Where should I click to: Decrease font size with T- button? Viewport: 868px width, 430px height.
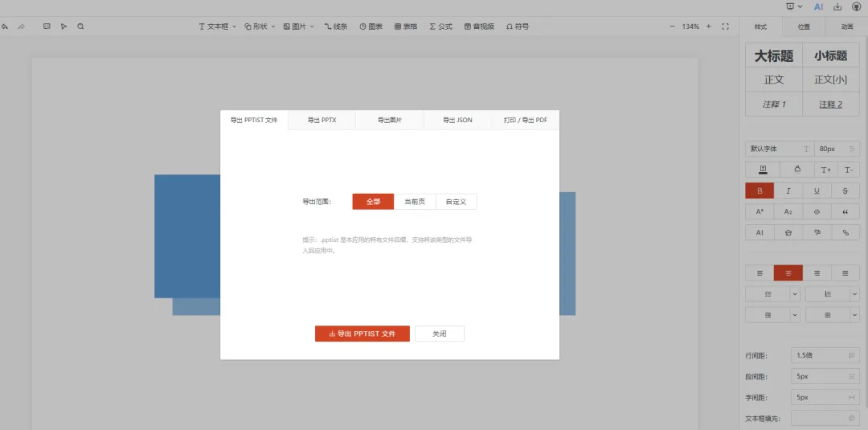(x=848, y=170)
